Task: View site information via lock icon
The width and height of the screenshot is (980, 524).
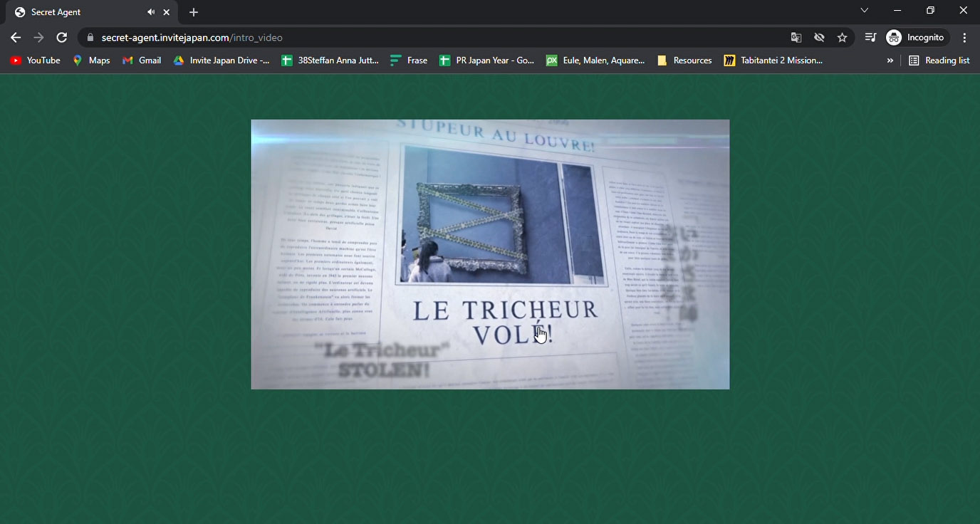Action: 90,38
